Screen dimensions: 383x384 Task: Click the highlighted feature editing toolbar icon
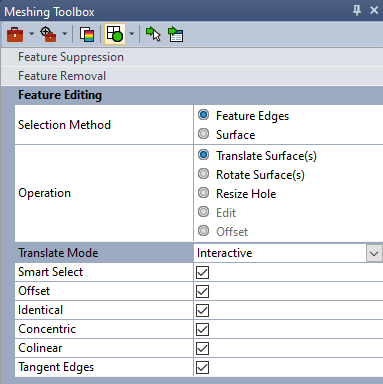(115, 34)
